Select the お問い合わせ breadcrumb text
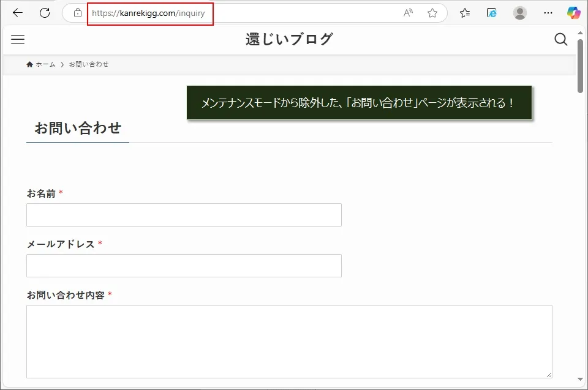This screenshot has width=588, height=390. [x=88, y=64]
